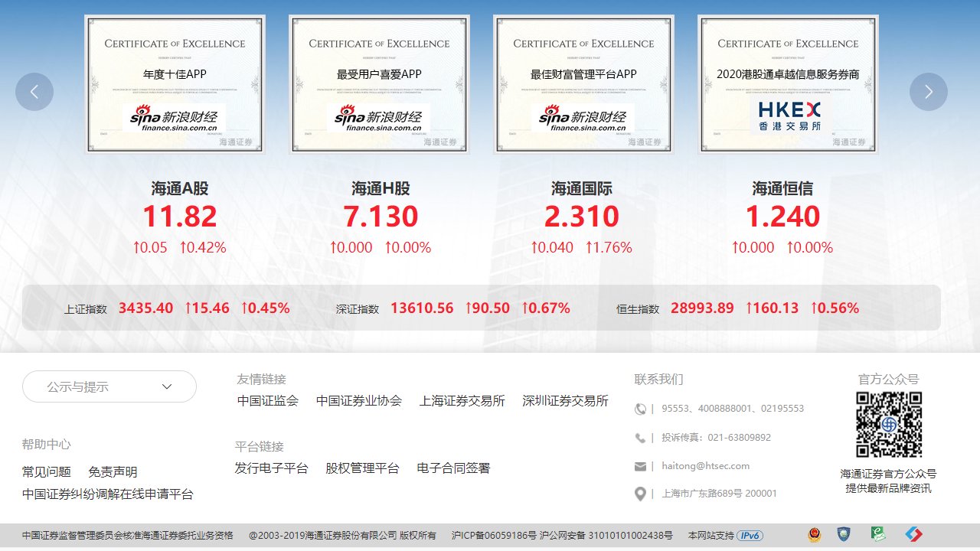Viewport: 980px width, 551px height.
Task: Go to previous certificate slide
Action: [x=34, y=92]
